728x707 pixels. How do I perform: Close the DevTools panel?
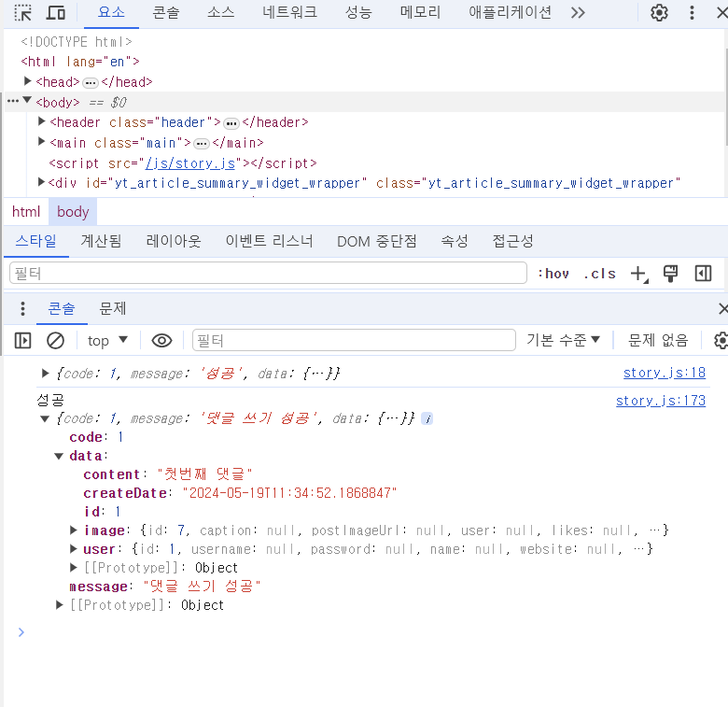(722, 12)
